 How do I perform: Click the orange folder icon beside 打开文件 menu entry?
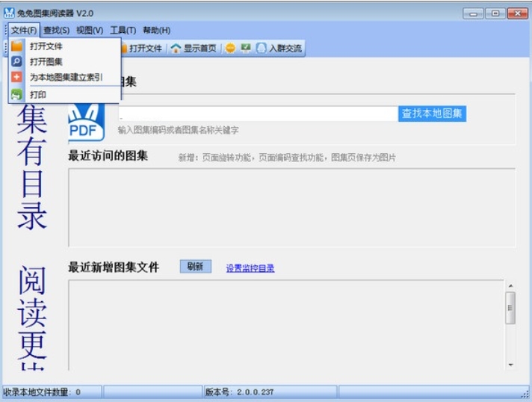pyautogui.click(x=16, y=46)
